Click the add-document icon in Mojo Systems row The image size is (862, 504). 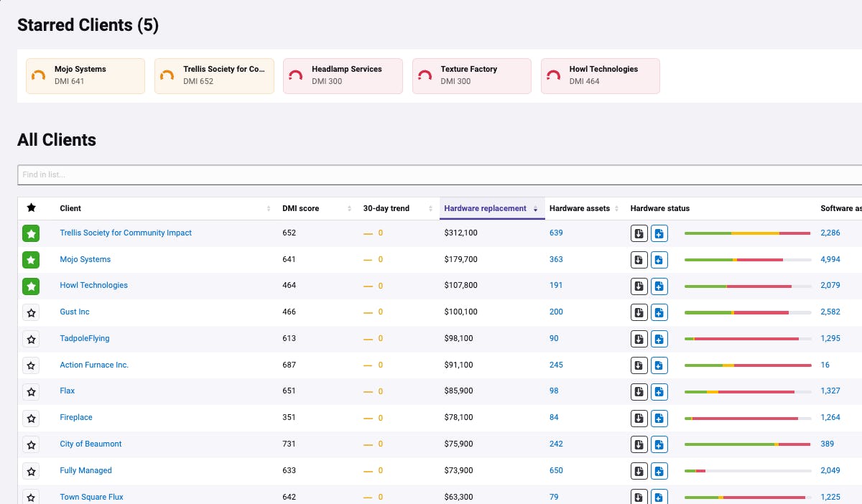coord(659,259)
